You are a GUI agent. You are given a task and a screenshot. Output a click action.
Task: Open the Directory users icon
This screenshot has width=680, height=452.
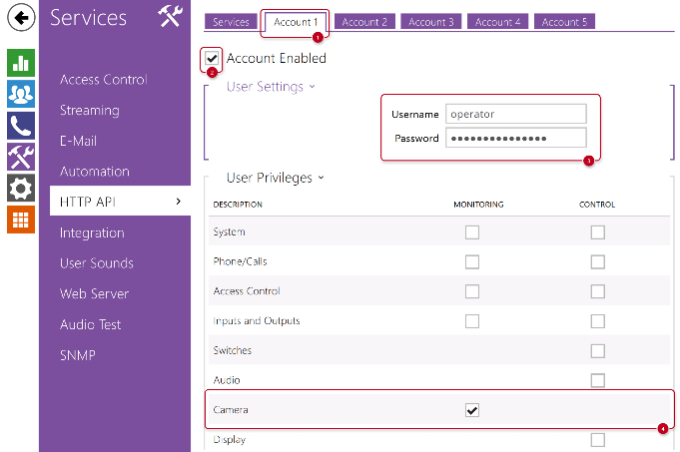click(x=21, y=94)
